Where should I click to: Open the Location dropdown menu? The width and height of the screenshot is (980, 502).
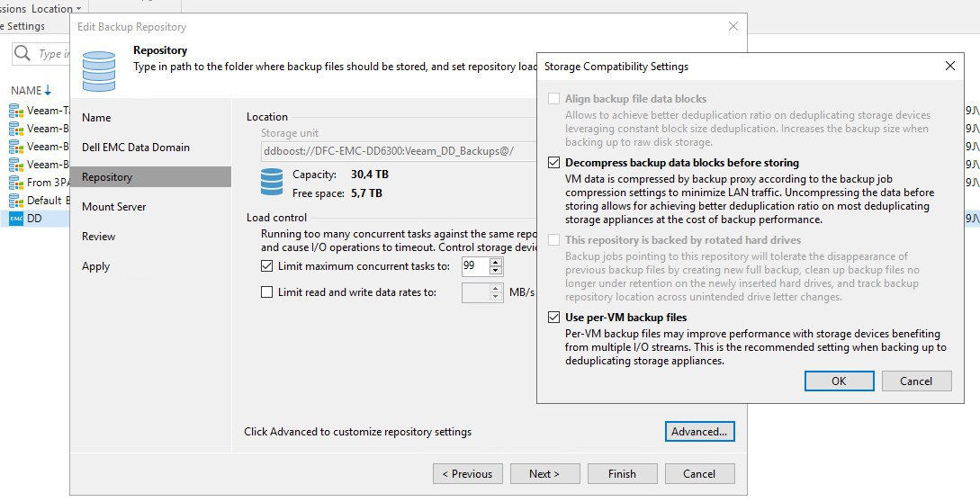tap(56, 9)
